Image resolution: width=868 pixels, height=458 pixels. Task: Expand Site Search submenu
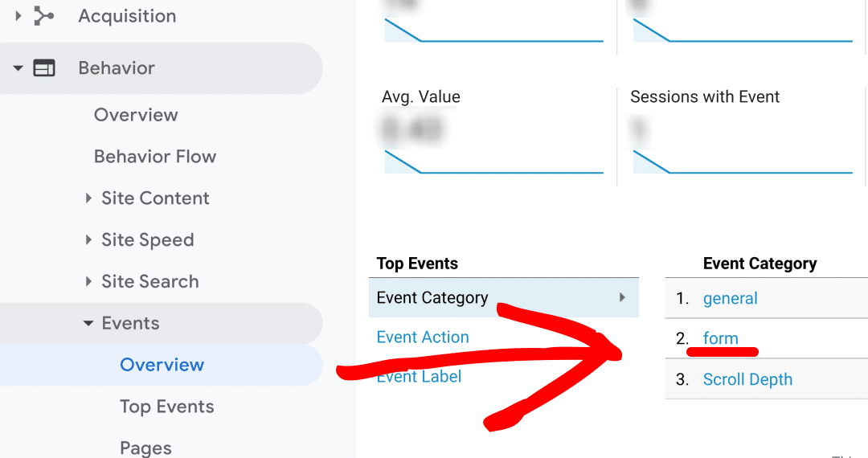pyautogui.click(x=88, y=281)
